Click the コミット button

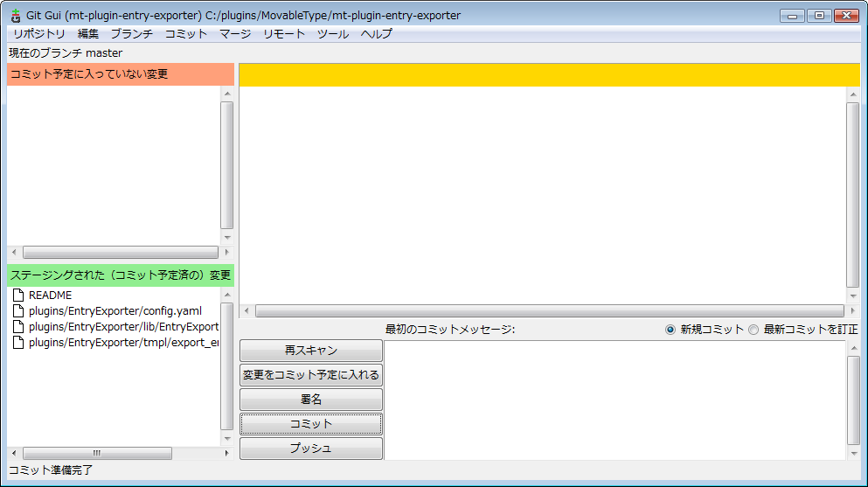311,424
